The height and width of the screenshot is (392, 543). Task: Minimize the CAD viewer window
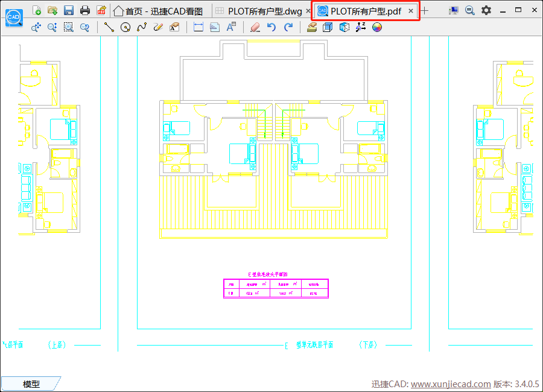[503, 11]
